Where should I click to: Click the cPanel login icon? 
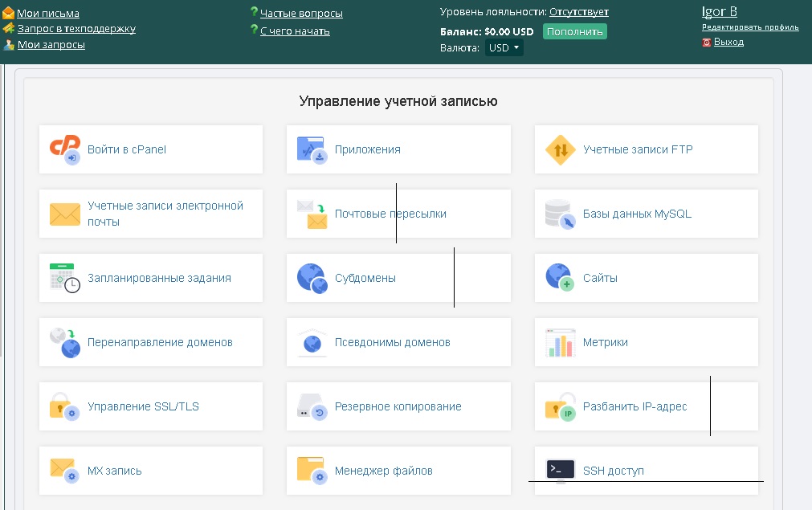tap(65, 149)
